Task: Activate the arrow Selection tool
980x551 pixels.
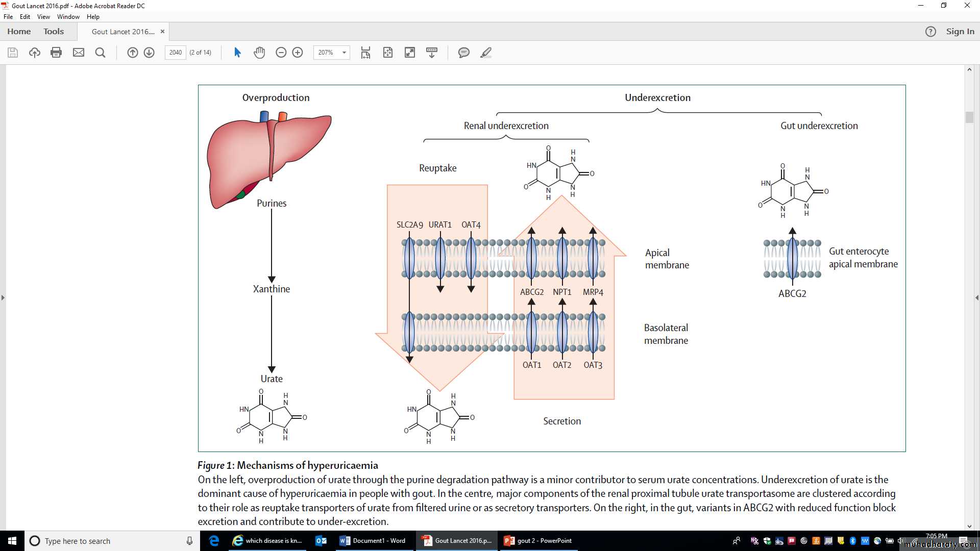Action: tap(237, 53)
